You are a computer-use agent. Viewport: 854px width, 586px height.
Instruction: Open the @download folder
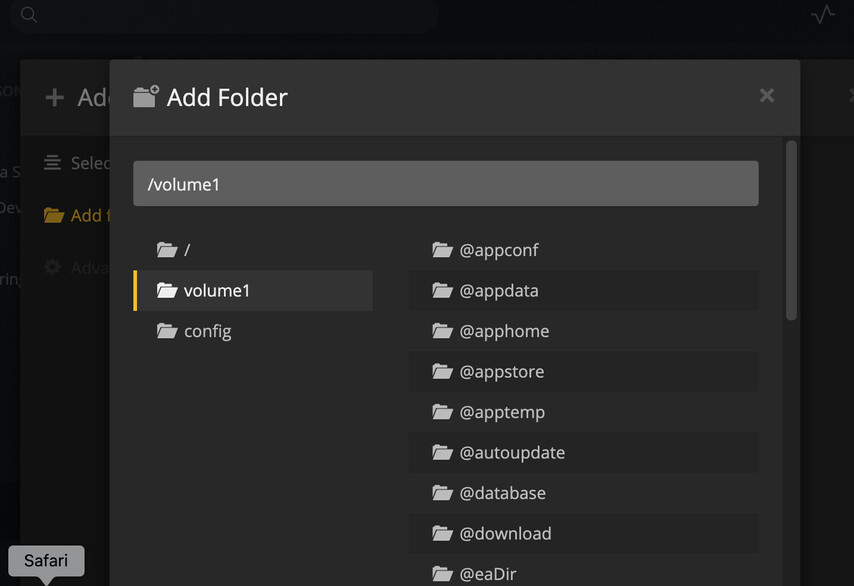click(505, 534)
